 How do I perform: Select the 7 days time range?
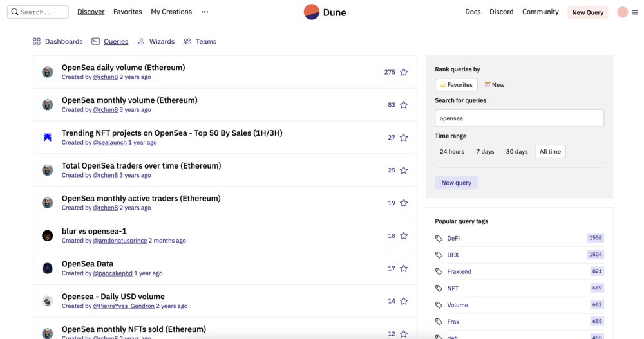485,152
